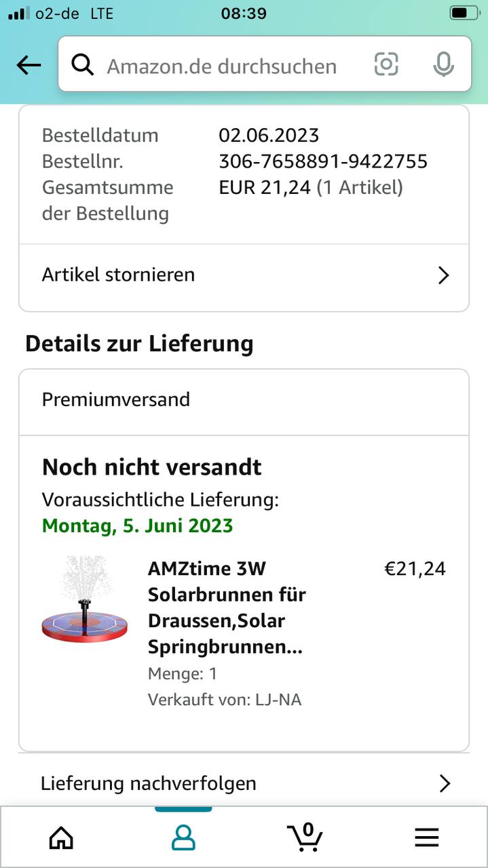Activate the microphone voice search
Viewport: 488px width, 868px height.
[443, 64]
